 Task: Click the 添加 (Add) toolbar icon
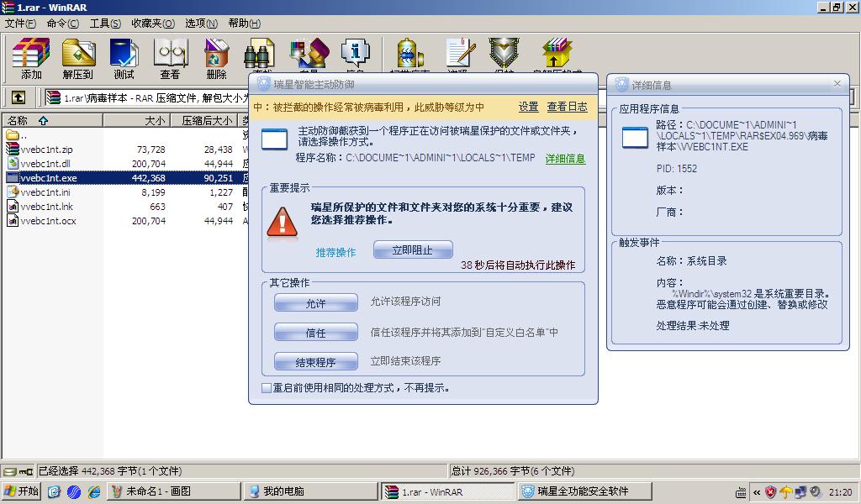click(x=31, y=54)
